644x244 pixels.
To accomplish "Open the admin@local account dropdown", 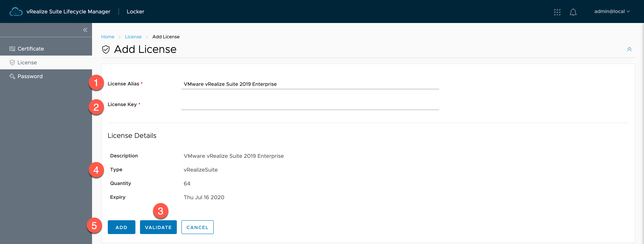I will tap(612, 11).
